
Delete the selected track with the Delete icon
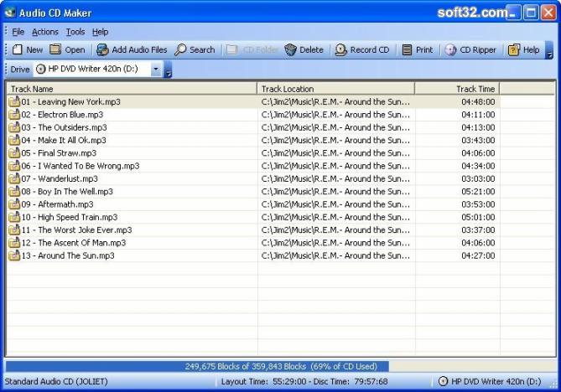290,49
